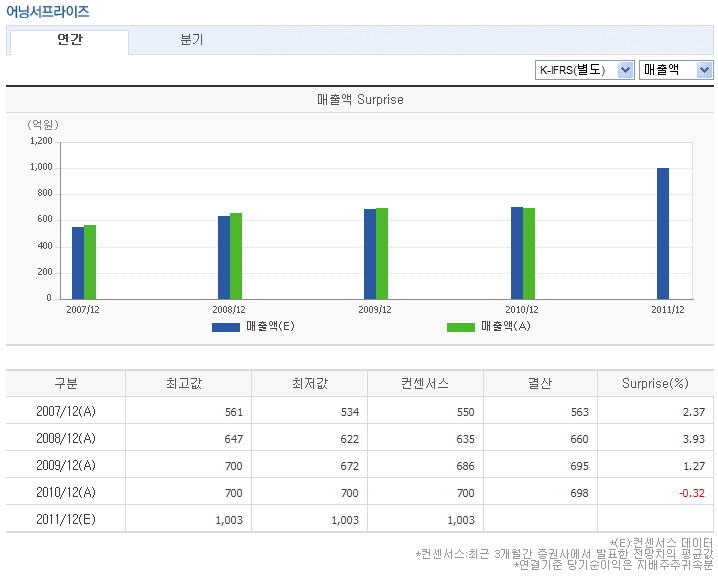Click the green 매출액(A) legend swatch

(x=460, y=327)
